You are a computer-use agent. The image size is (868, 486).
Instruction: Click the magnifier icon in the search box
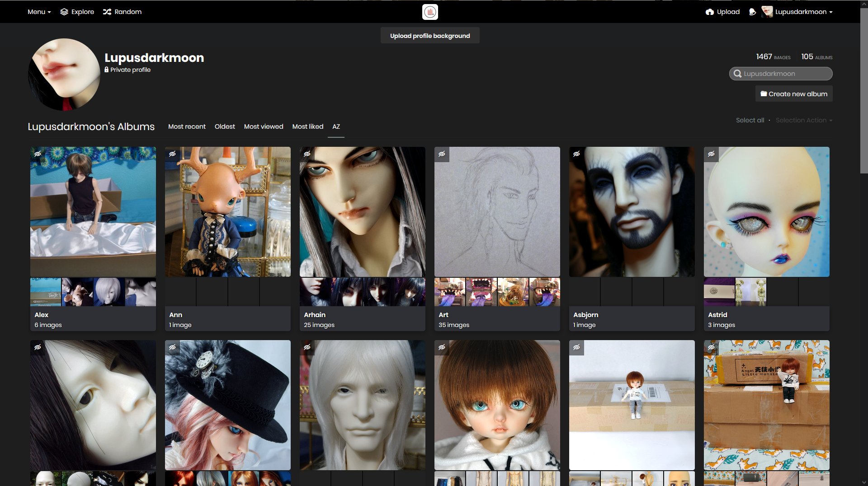pyautogui.click(x=737, y=74)
